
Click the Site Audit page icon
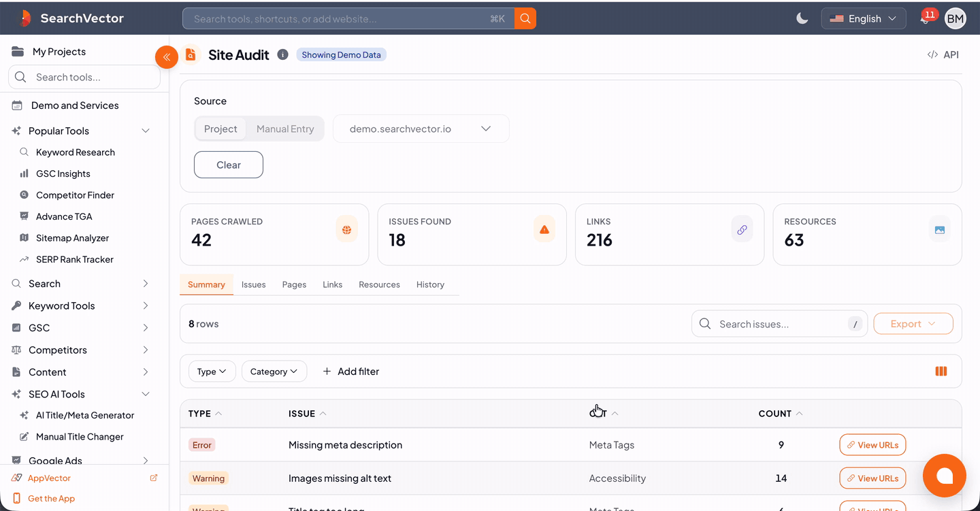tap(191, 54)
